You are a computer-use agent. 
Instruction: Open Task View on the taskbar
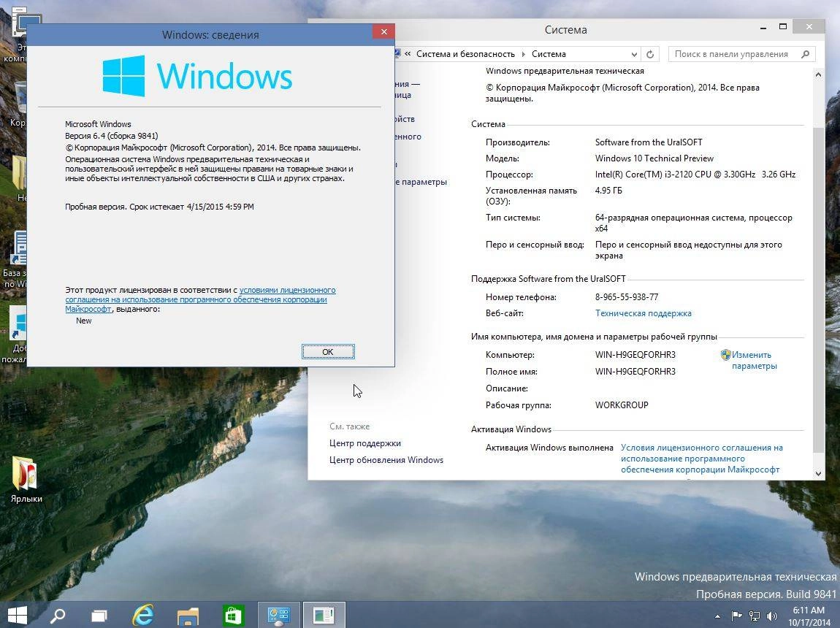99,616
